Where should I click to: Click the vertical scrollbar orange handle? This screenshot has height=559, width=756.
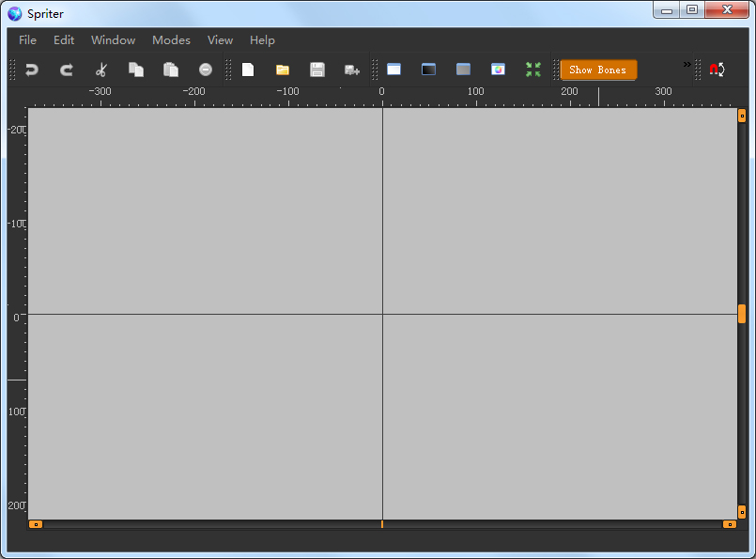click(742, 314)
